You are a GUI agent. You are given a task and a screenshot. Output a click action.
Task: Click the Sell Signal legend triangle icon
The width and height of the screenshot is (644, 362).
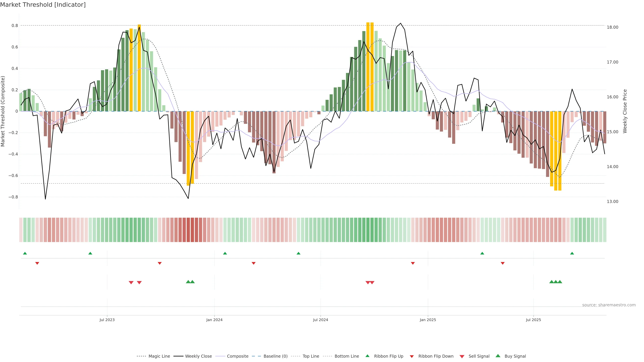(x=462, y=356)
